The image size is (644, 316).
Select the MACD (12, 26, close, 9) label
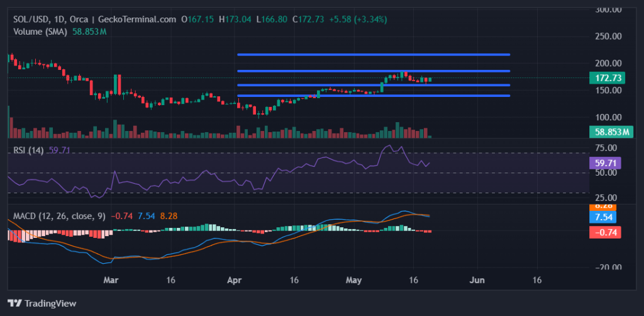tap(59, 216)
